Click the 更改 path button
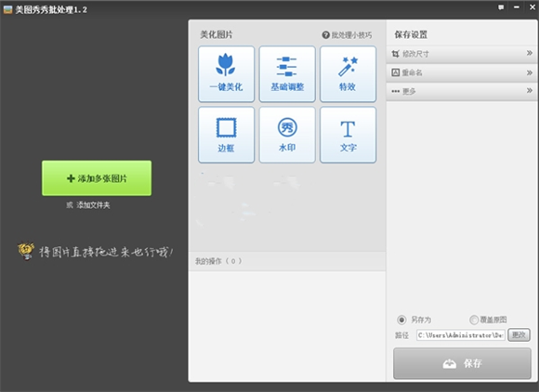Screen dimensions: 539x392 [x=519, y=335]
